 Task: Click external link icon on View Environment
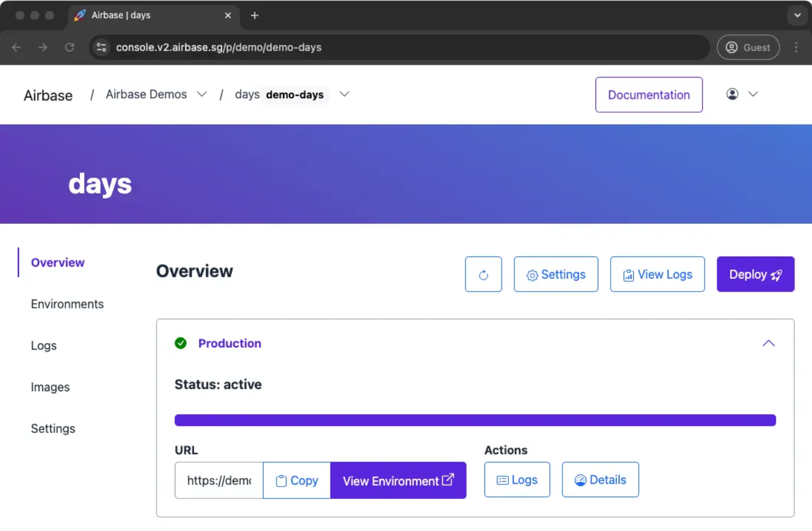[x=448, y=480]
